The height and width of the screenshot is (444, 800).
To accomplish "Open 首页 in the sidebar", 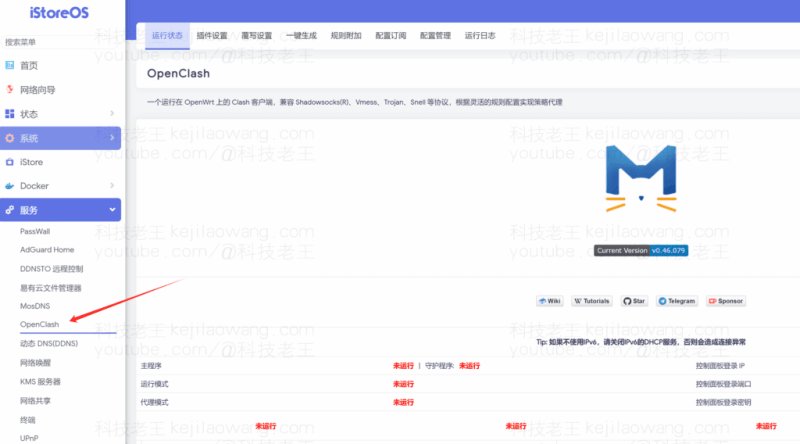I will pos(29,65).
